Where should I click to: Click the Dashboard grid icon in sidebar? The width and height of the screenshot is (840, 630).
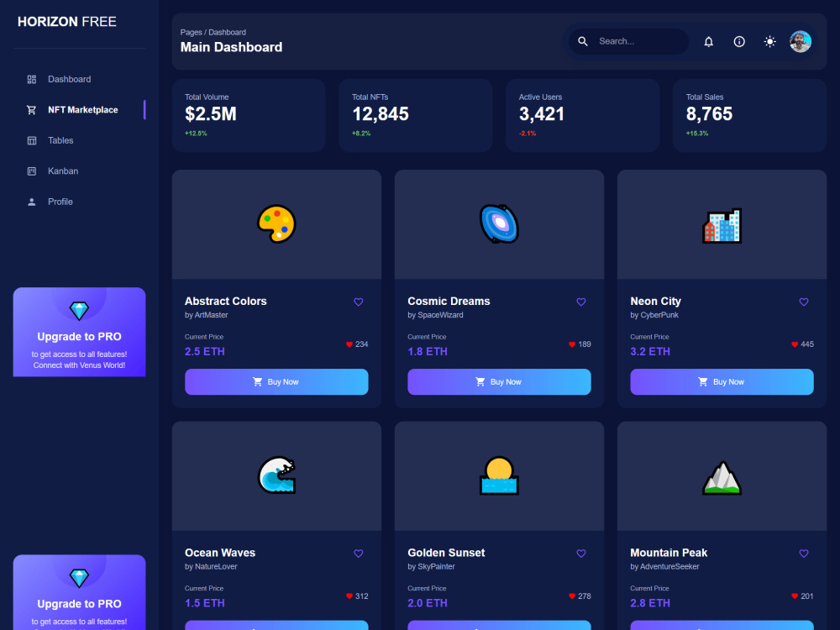point(32,79)
